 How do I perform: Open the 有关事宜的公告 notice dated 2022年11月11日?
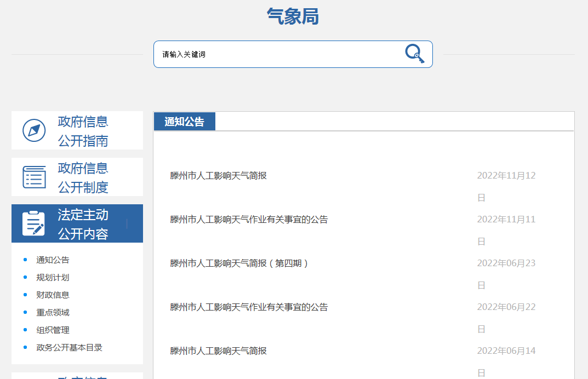(x=249, y=219)
